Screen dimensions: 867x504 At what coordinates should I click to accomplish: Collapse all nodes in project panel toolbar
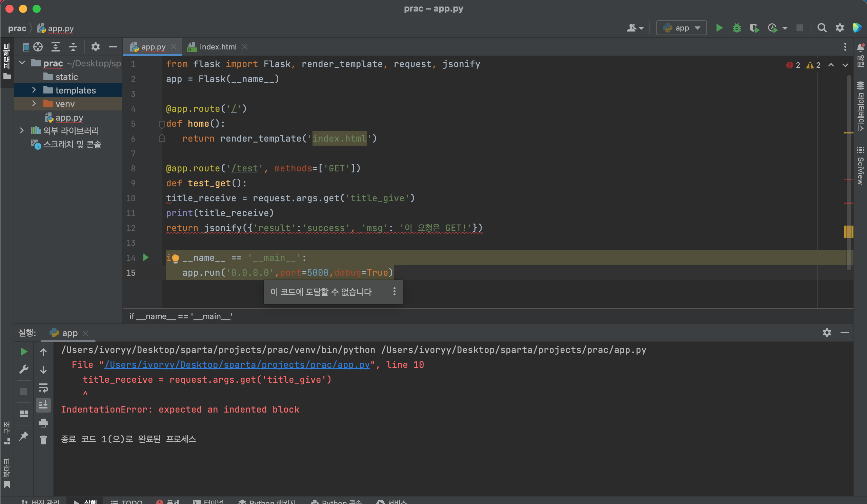pyautogui.click(x=73, y=47)
